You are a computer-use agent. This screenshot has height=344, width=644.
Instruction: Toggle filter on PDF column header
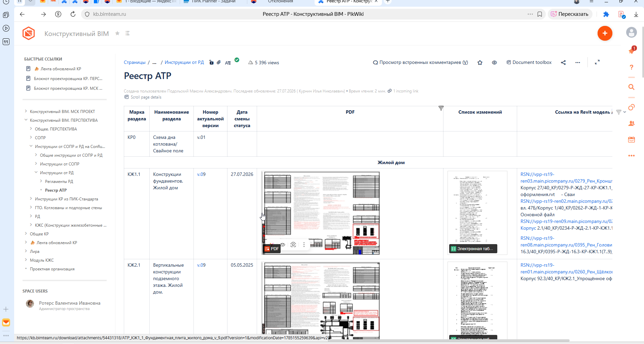(441, 108)
